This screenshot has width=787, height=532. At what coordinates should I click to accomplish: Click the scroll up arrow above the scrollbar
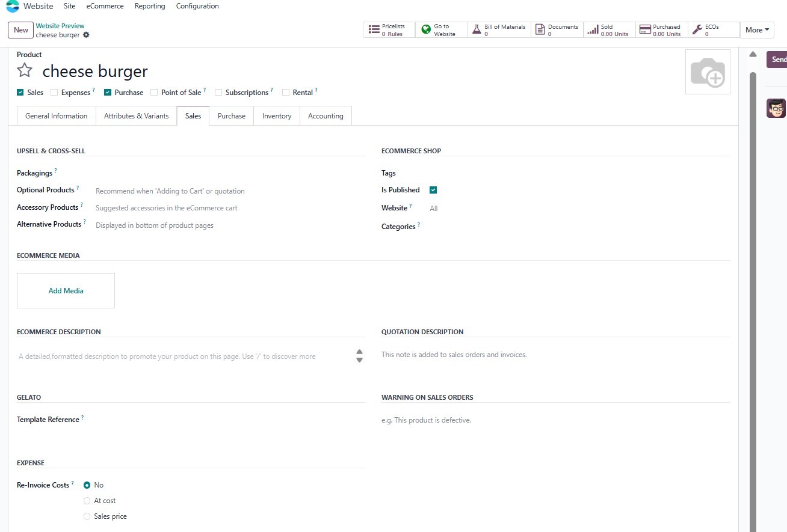(753, 55)
